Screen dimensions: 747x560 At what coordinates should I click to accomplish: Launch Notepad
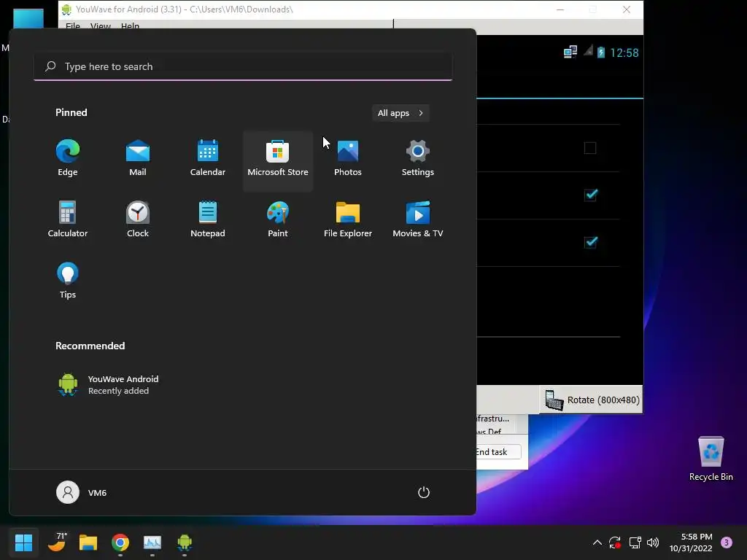coord(208,219)
